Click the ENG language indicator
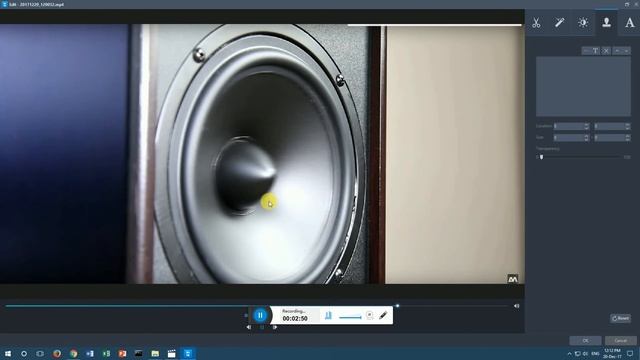The height and width of the screenshot is (360, 640). pos(595,353)
